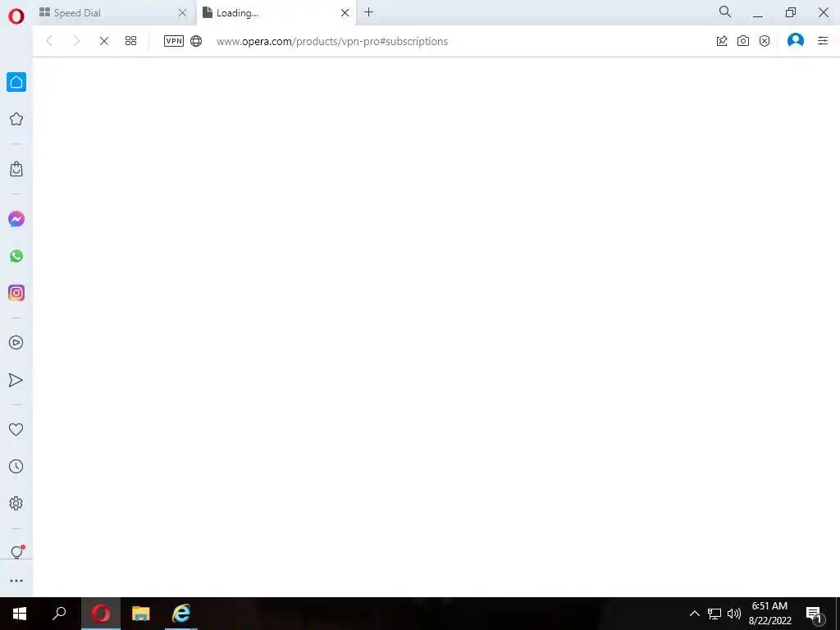Open Windows Start menu
This screenshot has width=840, height=630.
pos(20,614)
